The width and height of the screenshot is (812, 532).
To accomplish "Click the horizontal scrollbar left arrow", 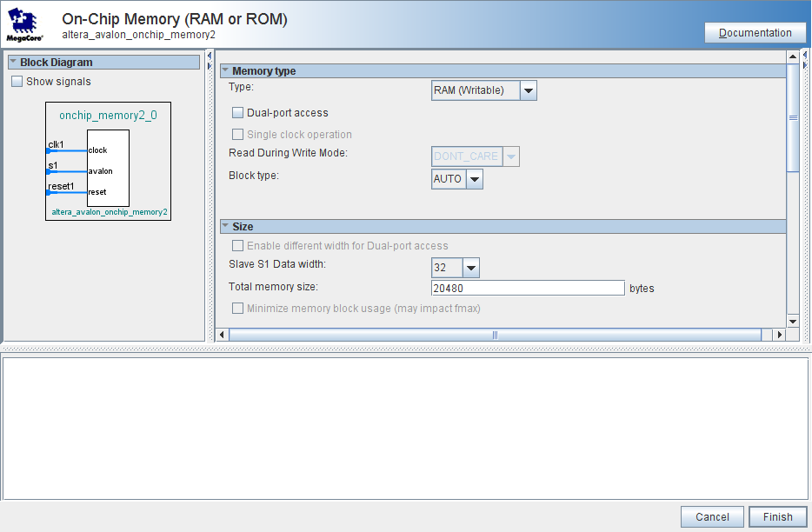I will 222,335.
